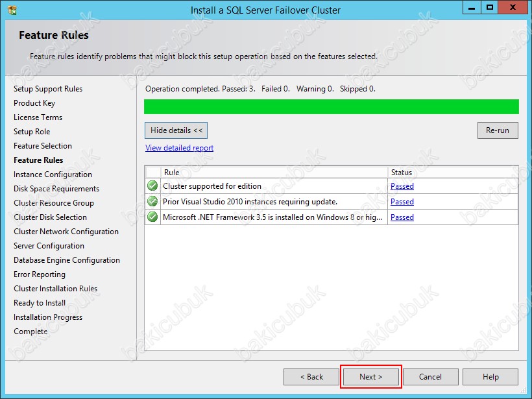The height and width of the screenshot is (399, 532).
Task: Click green check icon for .NET Framework 3.5 rule
Action: [x=152, y=217]
